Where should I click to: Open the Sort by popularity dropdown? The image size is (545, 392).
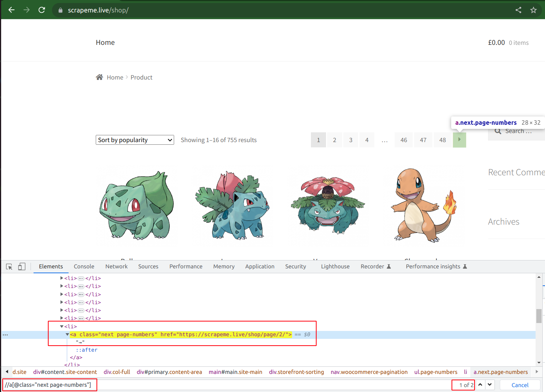pyautogui.click(x=135, y=140)
